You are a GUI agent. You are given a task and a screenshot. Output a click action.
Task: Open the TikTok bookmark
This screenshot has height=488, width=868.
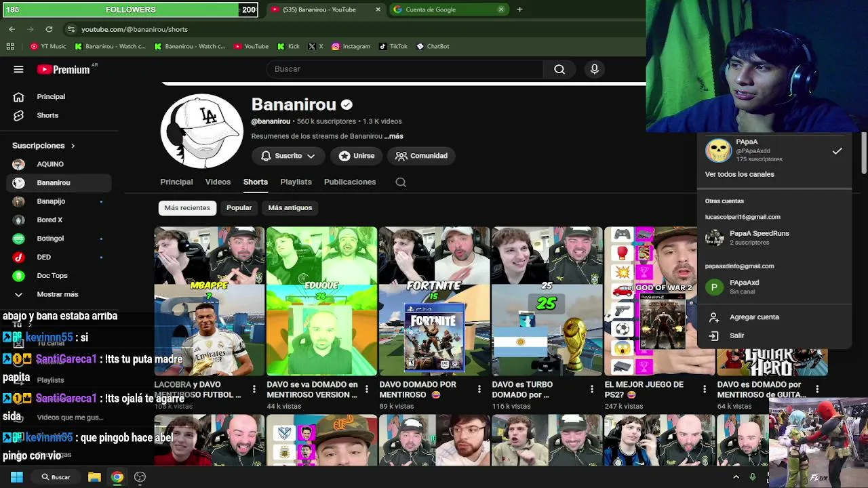393,46
